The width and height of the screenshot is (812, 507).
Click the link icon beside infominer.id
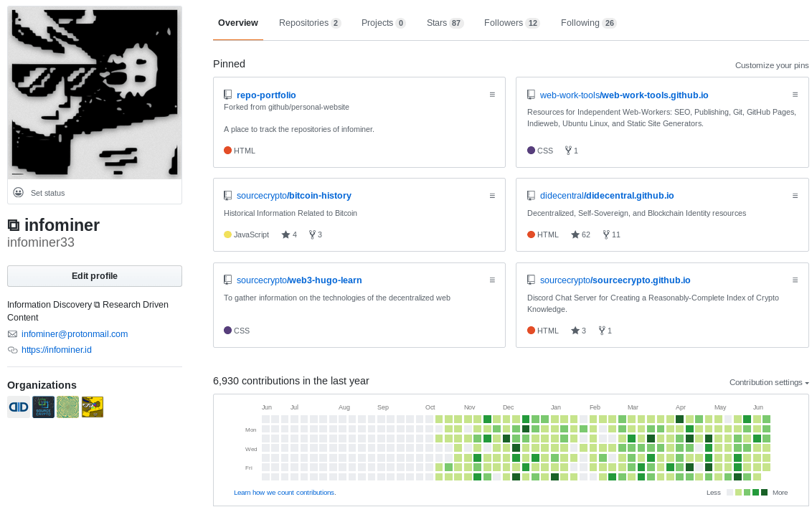click(12, 350)
